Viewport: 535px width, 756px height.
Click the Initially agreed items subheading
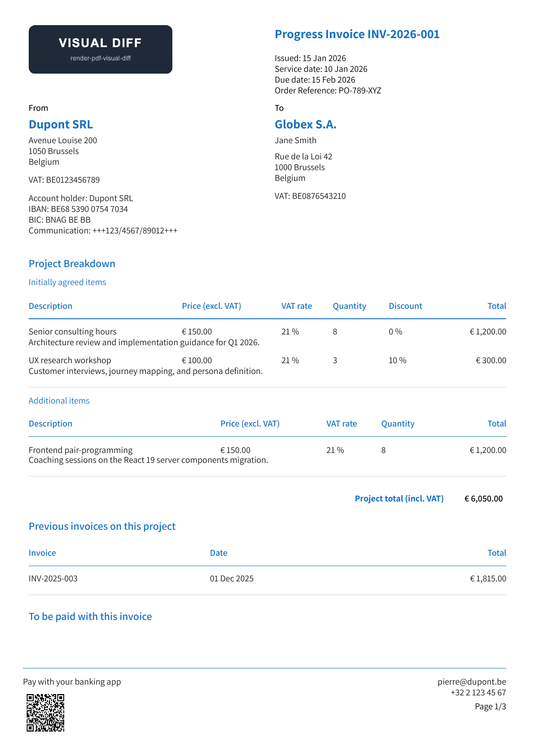point(67,282)
